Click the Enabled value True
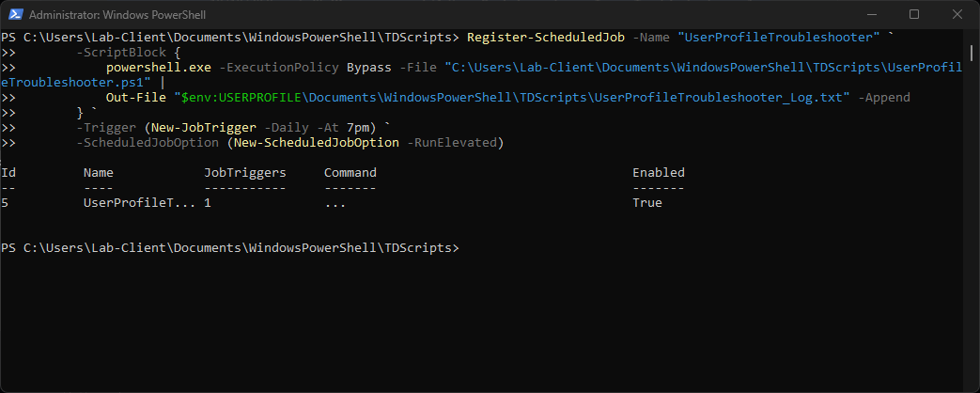The height and width of the screenshot is (393, 980). point(647,203)
